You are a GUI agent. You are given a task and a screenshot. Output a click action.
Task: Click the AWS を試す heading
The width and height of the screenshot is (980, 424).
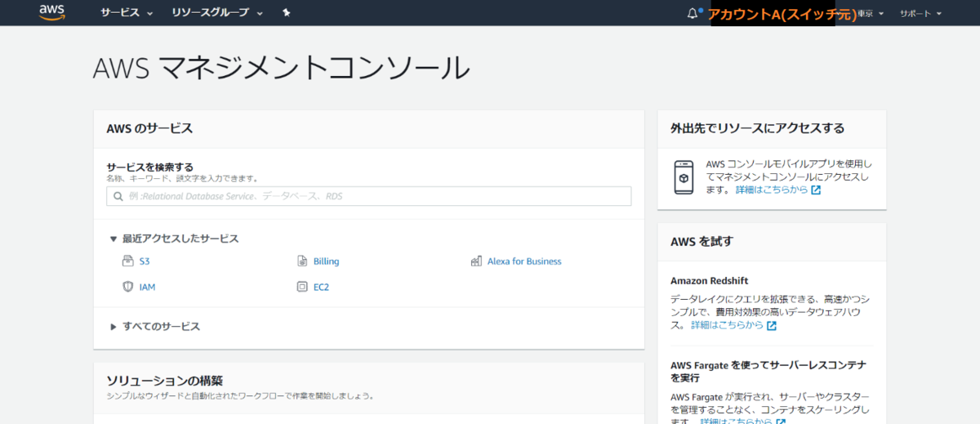coord(702,241)
